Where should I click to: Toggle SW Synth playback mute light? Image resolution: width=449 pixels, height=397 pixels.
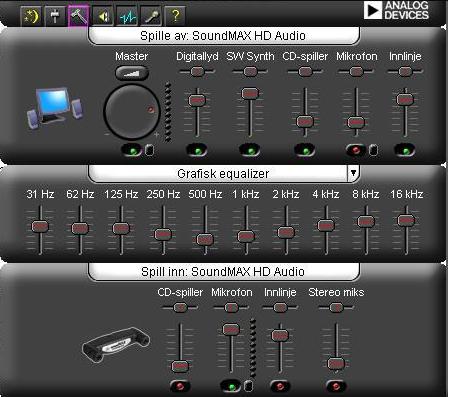pos(250,151)
